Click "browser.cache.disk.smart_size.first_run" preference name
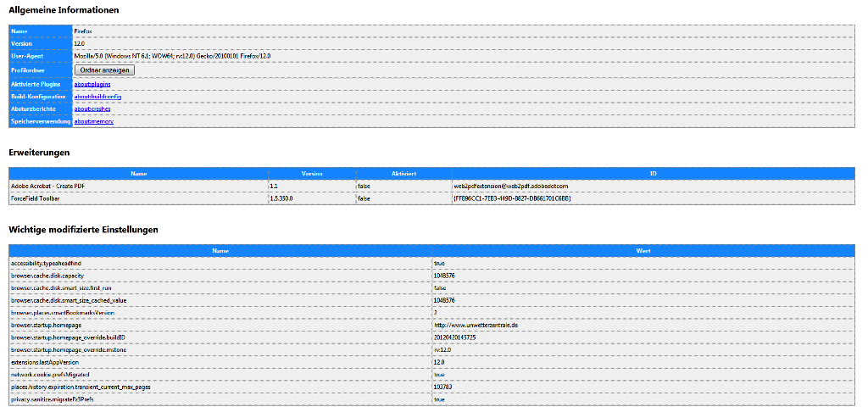Screen dimensions: 868x418 tap(59, 288)
